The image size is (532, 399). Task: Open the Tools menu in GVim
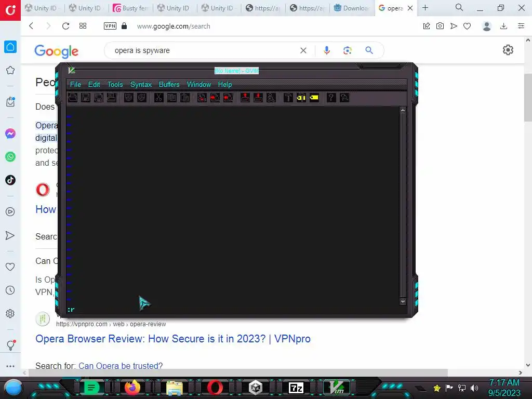pos(115,85)
